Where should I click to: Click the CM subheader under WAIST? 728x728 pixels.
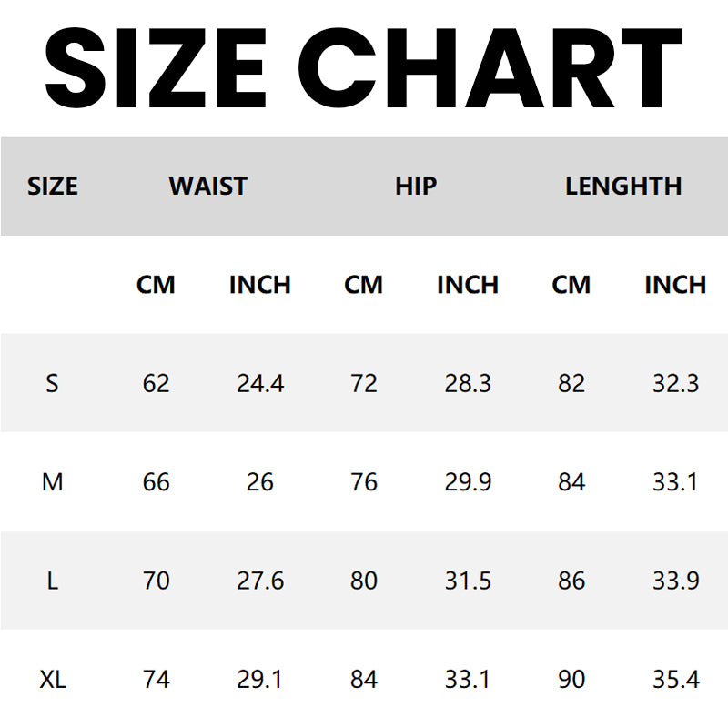(x=156, y=285)
